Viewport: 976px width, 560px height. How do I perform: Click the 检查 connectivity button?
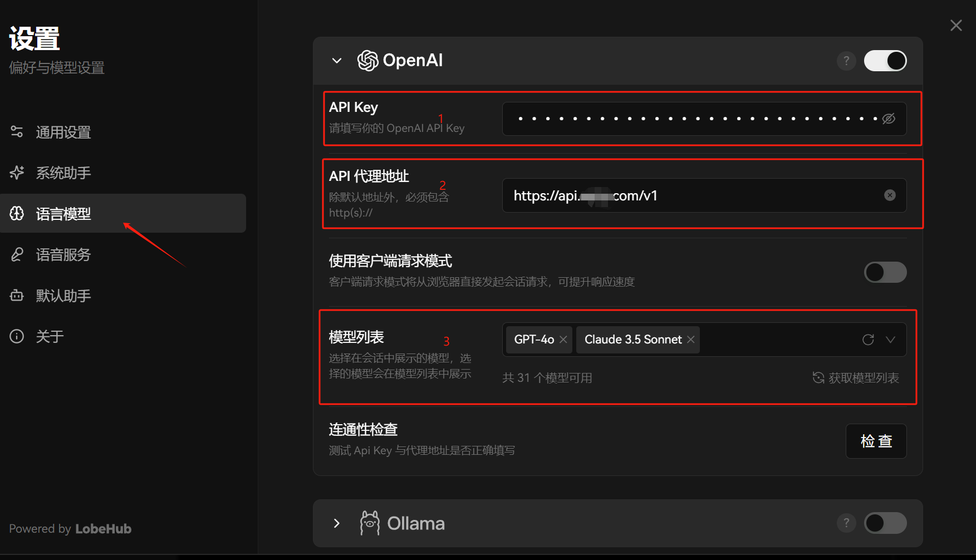point(876,441)
